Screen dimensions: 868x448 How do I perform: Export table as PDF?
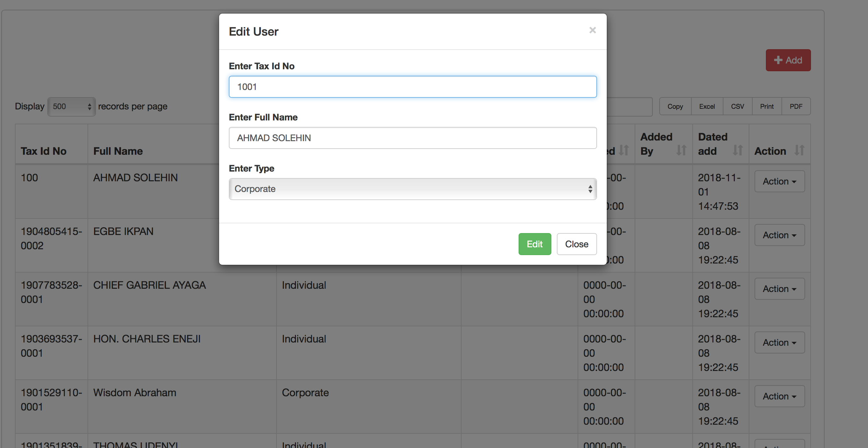coord(796,107)
